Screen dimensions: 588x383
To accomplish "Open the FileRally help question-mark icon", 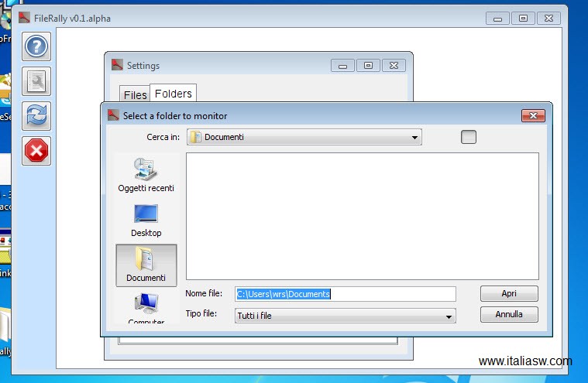I will point(36,46).
